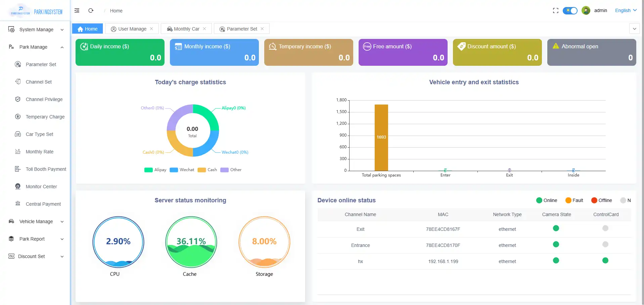Click the Central Payment bank icon

point(17,204)
